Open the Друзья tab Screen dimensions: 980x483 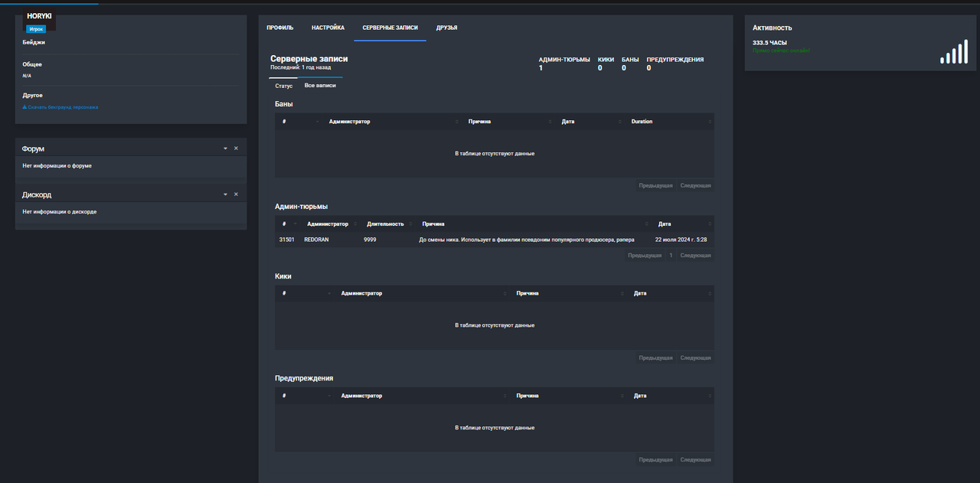click(x=447, y=28)
